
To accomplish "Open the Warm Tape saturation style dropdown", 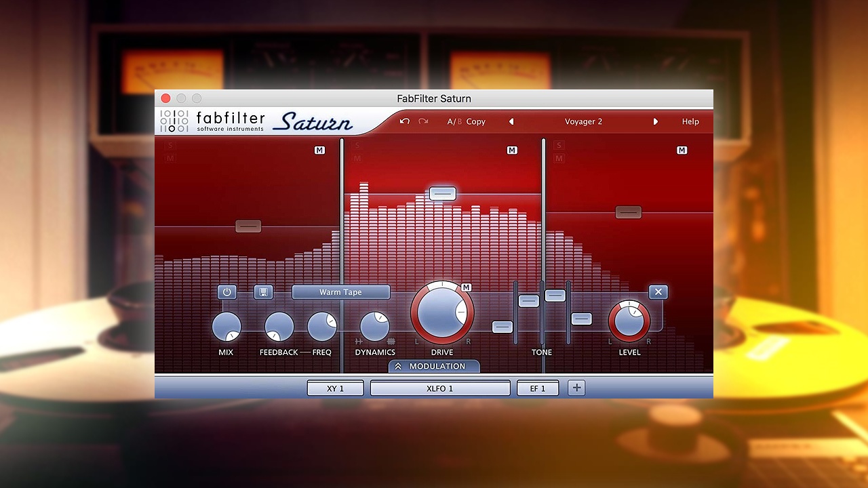I will [341, 292].
